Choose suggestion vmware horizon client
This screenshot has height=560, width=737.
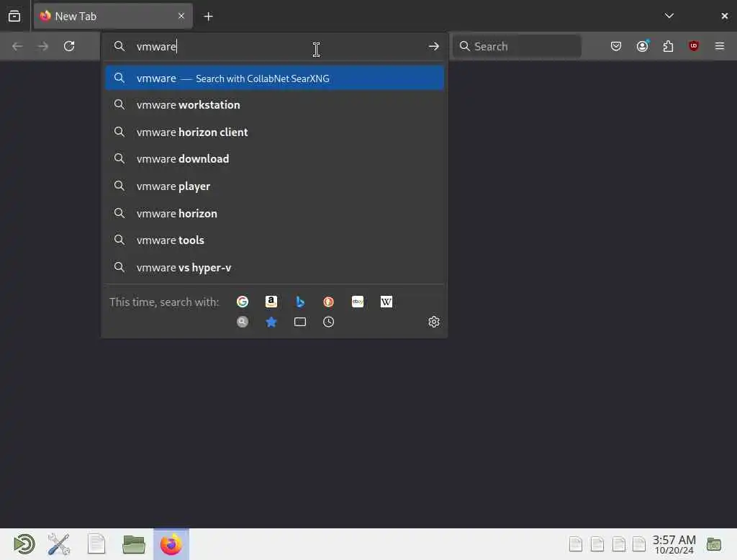click(x=274, y=132)
